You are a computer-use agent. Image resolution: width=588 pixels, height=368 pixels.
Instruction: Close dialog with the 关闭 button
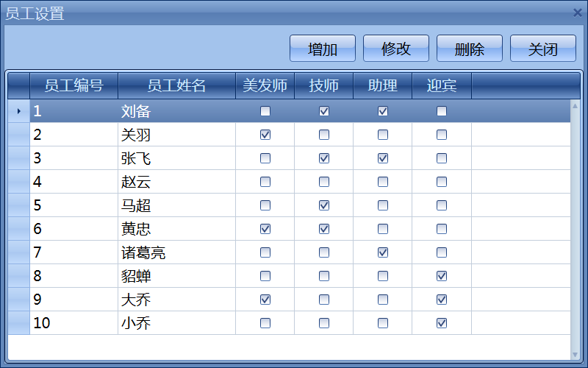point(543,49)
